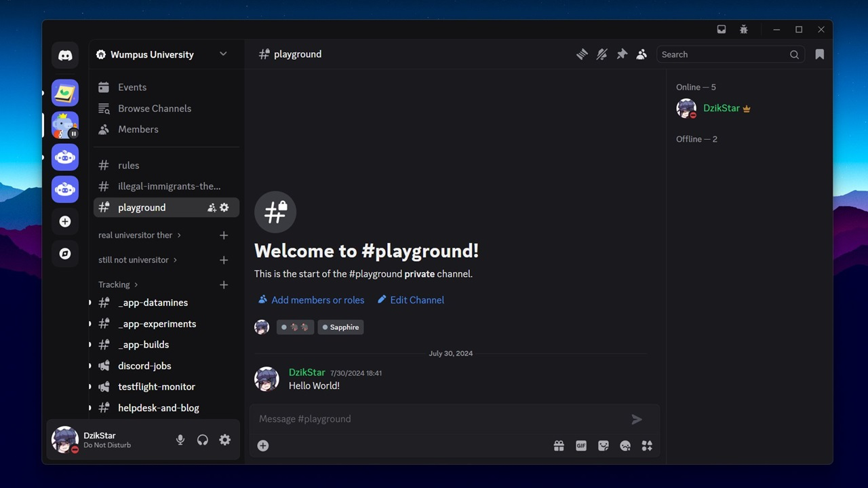Open playground channel edit gear
The width and height of the screenshot is (868, 488).
point(224,208)
